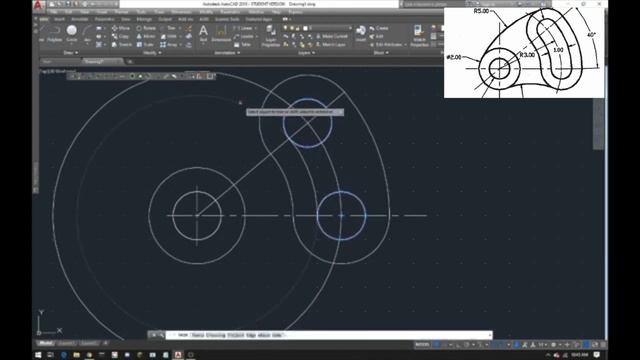Open the Match Properties tool

(419, 35)
